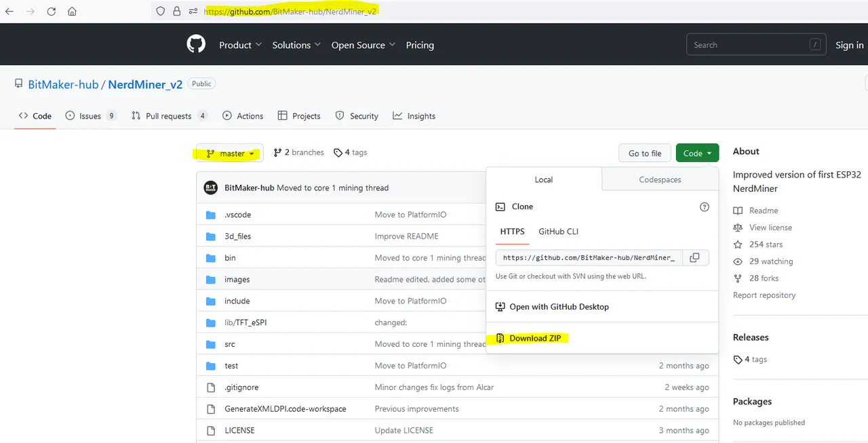Click the browser address bar URL
The height and width of the screenshot is (443, 868).
[290, 12]
